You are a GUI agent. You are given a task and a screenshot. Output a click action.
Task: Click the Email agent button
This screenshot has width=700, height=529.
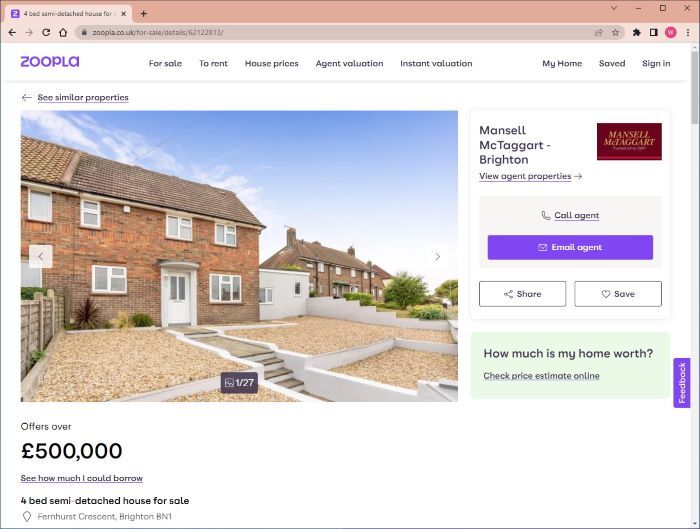pos(570,247)
